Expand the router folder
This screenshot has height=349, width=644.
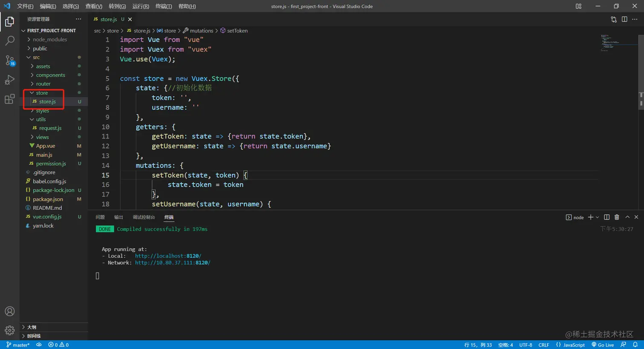(x=43, y=84)
